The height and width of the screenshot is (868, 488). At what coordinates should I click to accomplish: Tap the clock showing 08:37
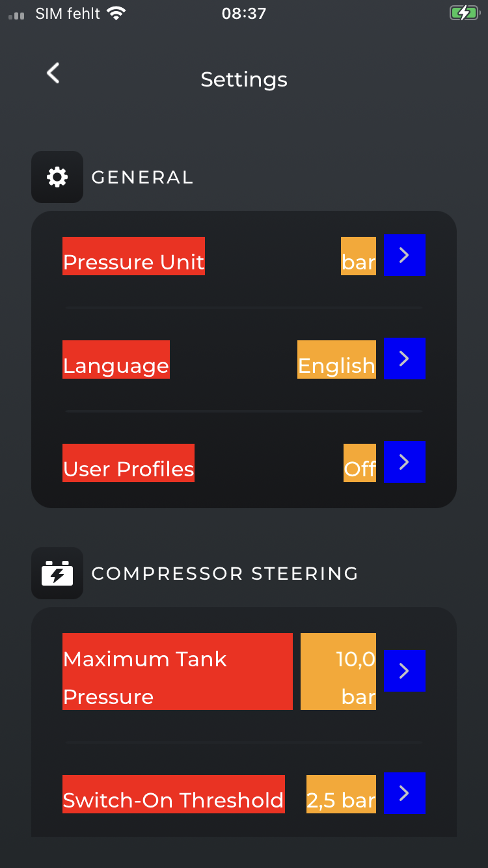(x=244, y=12)
